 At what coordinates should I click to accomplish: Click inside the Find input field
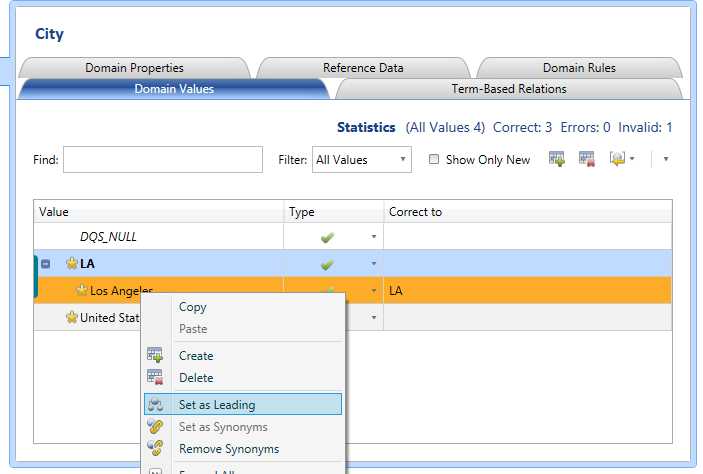tap(163, 159)
